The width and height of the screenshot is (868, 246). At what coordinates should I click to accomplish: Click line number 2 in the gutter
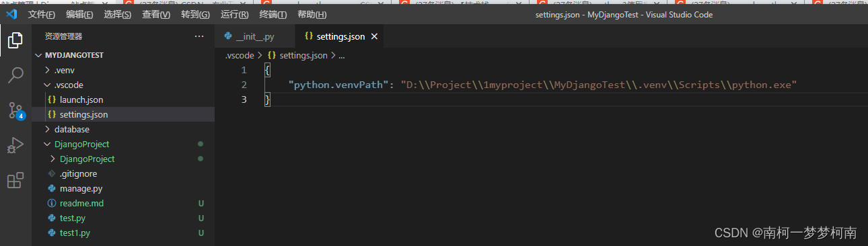(244, 85)
